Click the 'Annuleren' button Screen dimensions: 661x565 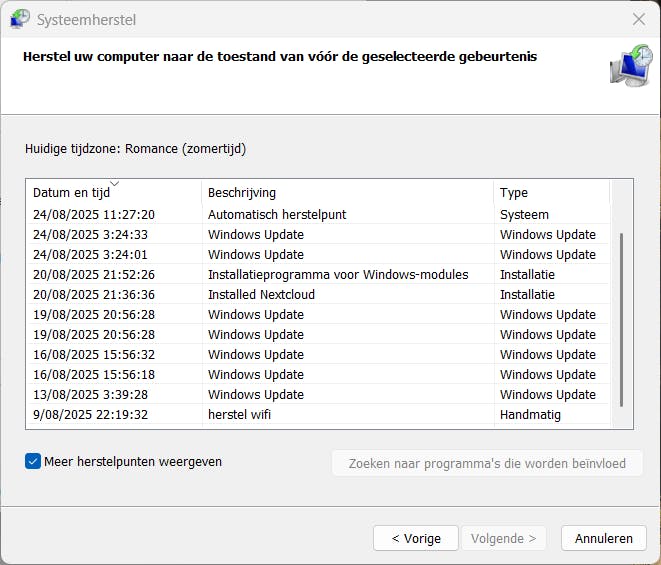(603, 538)
